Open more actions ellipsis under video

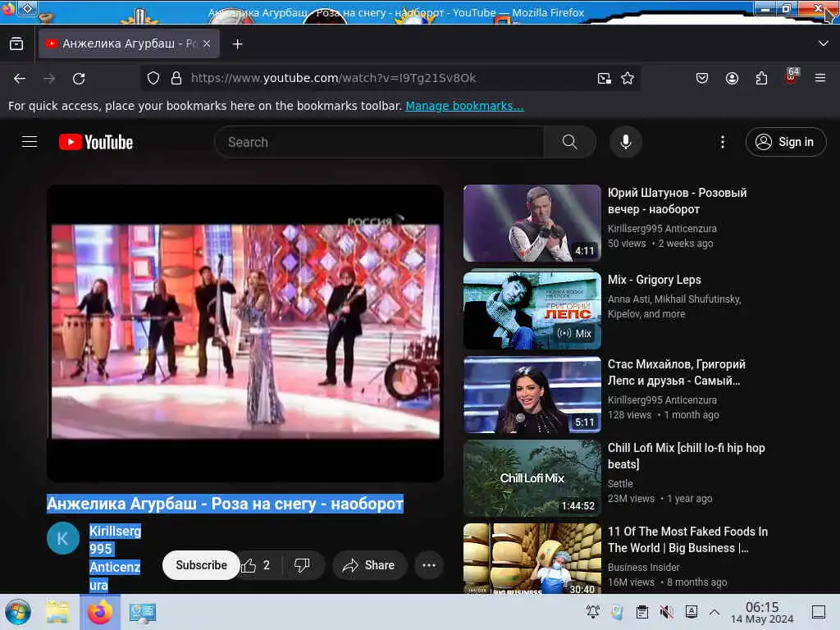coord(429,565)
